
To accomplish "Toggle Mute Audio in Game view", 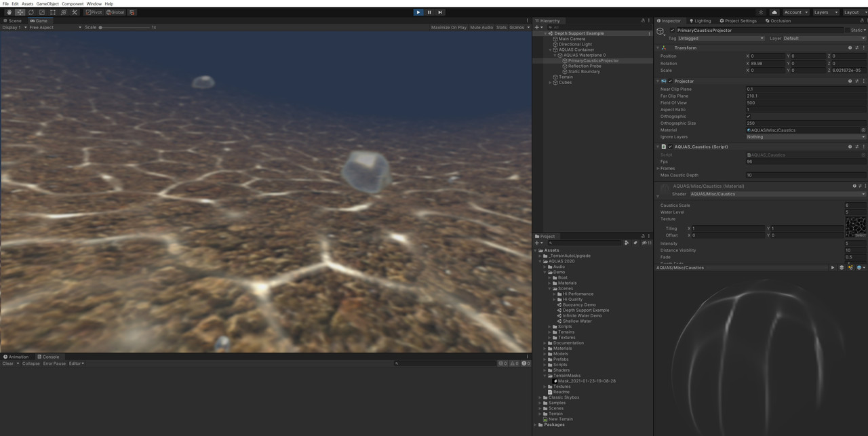I will (x=481, y=28).
